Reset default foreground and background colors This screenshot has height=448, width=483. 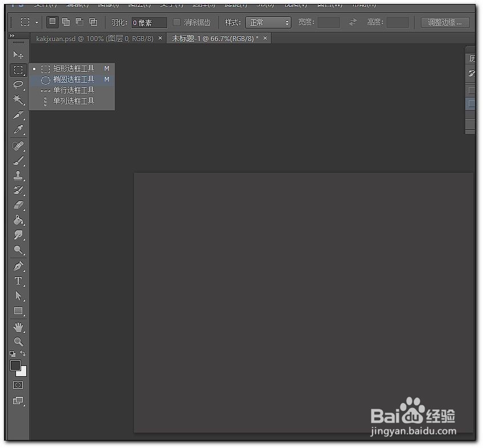tap(13, 353)
